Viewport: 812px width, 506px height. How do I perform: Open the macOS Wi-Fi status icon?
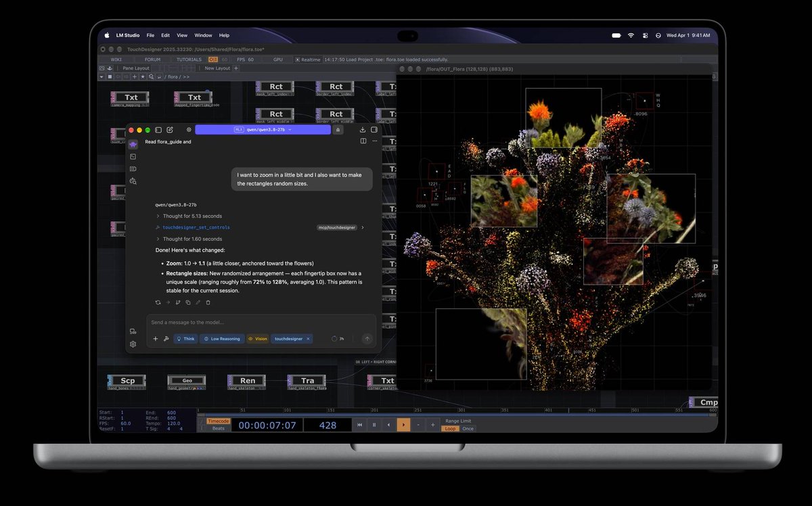coord(631,35)
